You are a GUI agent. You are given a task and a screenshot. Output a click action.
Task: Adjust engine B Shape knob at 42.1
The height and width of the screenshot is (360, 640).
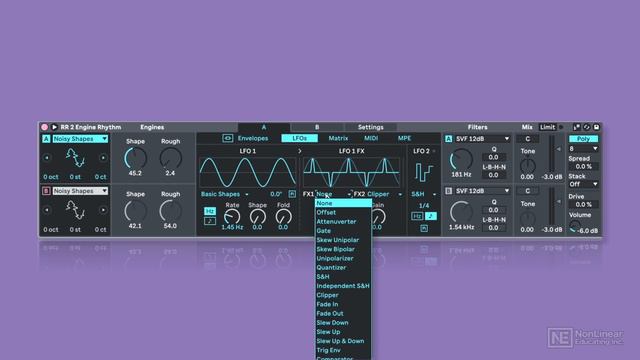[136, 211]
